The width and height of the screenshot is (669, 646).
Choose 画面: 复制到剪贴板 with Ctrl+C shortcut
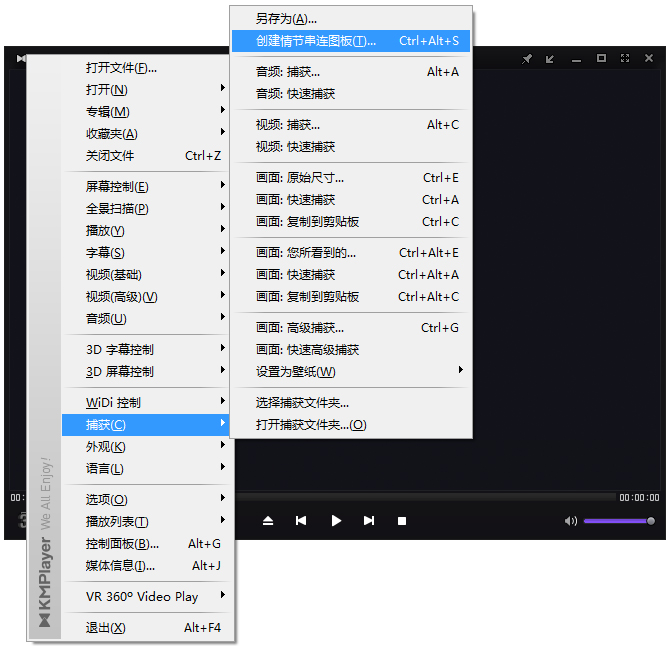tap(351, 222)
